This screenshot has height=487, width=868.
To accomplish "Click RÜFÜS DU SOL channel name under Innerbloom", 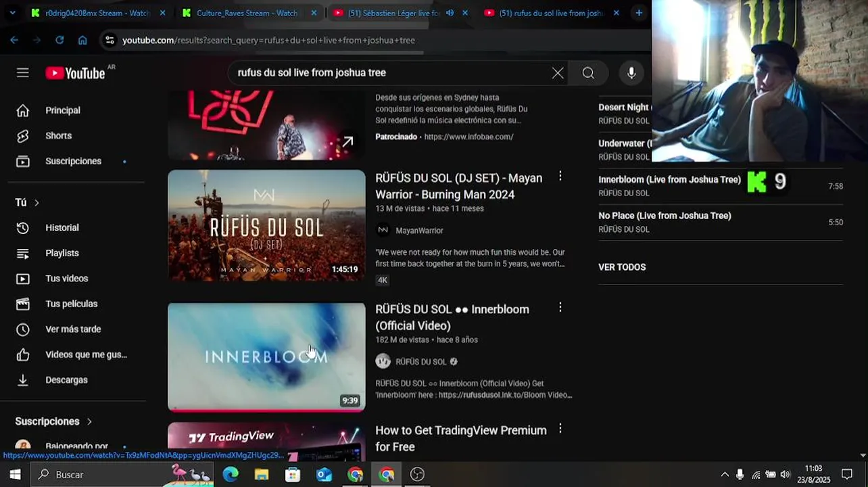I will coord(421,362).
